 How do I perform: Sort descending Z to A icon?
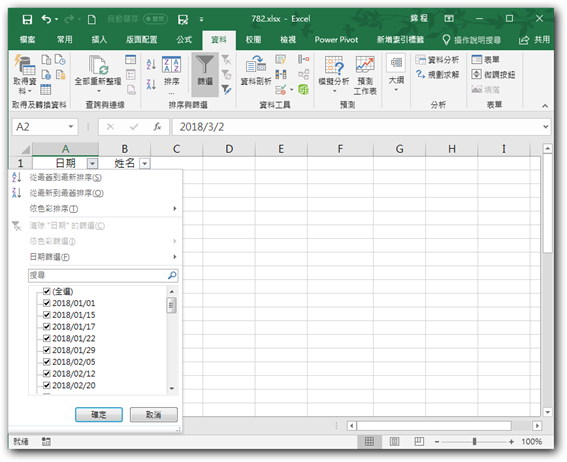[151, 84]
